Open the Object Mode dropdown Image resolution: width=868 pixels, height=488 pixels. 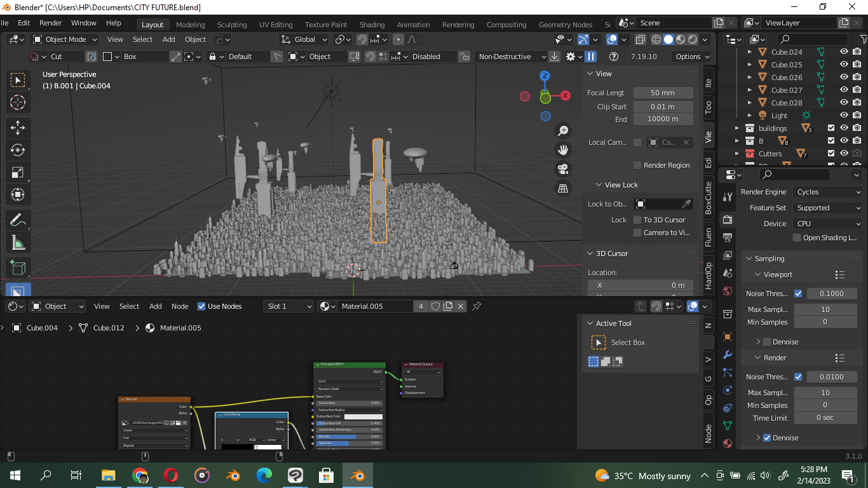click(64, 39)
